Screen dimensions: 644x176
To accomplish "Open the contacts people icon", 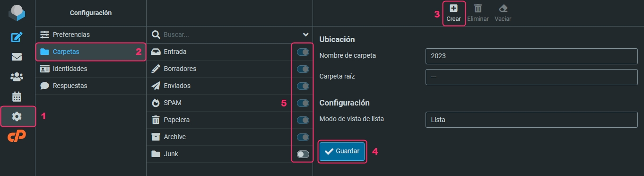I will [x=17, y=77].
